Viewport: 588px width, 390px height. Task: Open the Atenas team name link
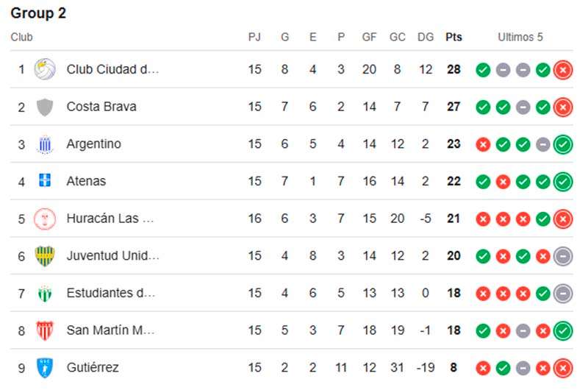(86, 181)
